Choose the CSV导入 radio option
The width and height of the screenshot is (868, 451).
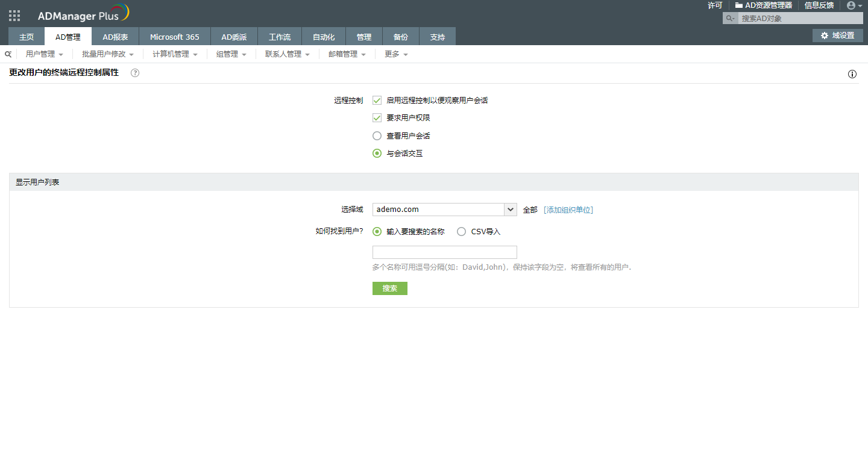462,232
